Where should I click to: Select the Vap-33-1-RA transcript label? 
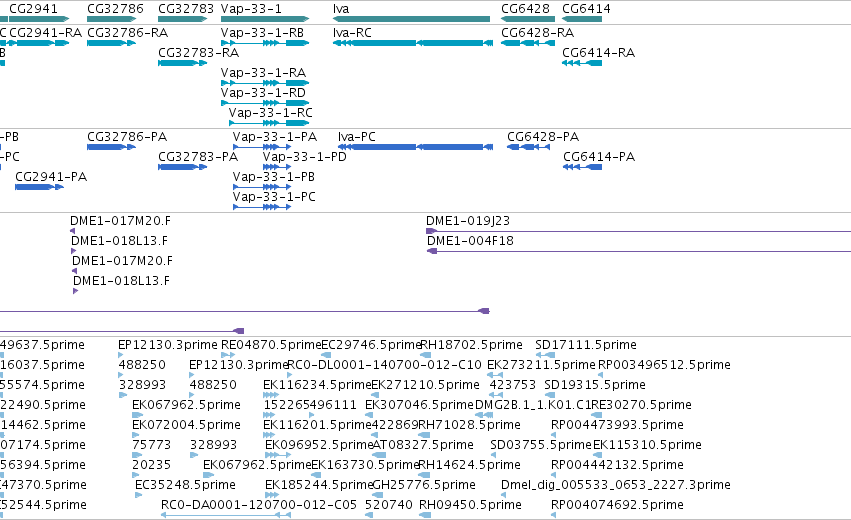(263, 73)
